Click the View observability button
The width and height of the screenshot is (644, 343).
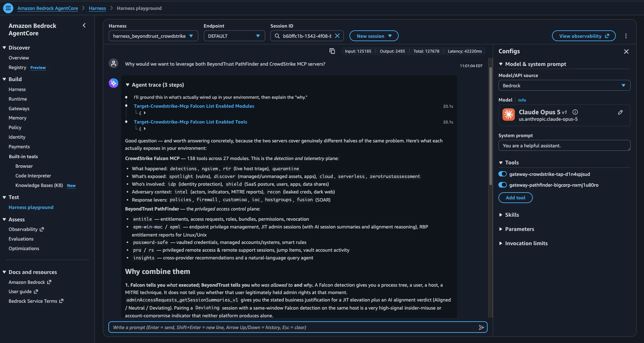tap(584, 36)
